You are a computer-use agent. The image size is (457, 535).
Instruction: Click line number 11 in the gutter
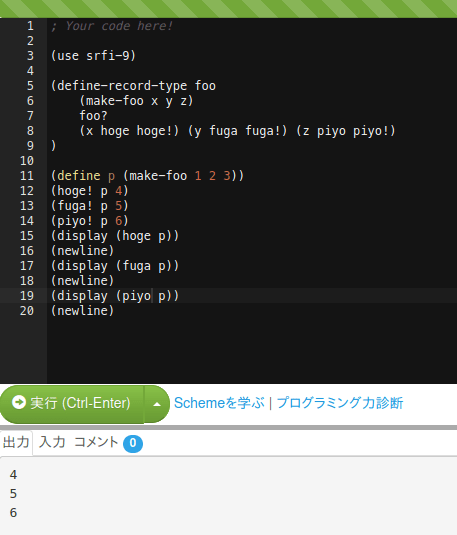tap(27, 176)
